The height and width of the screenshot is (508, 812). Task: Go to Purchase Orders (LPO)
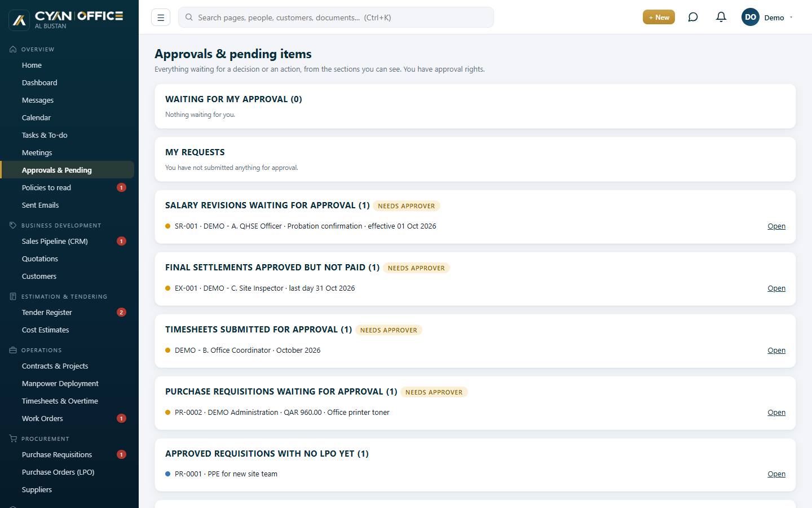(67, 472)
